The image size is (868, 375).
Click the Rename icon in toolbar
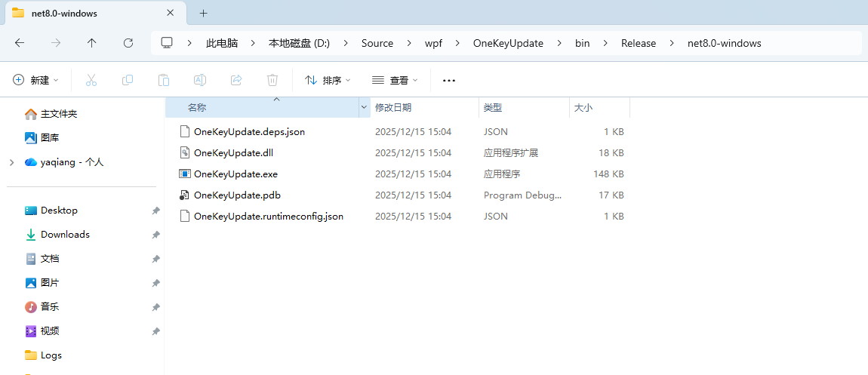200,80
